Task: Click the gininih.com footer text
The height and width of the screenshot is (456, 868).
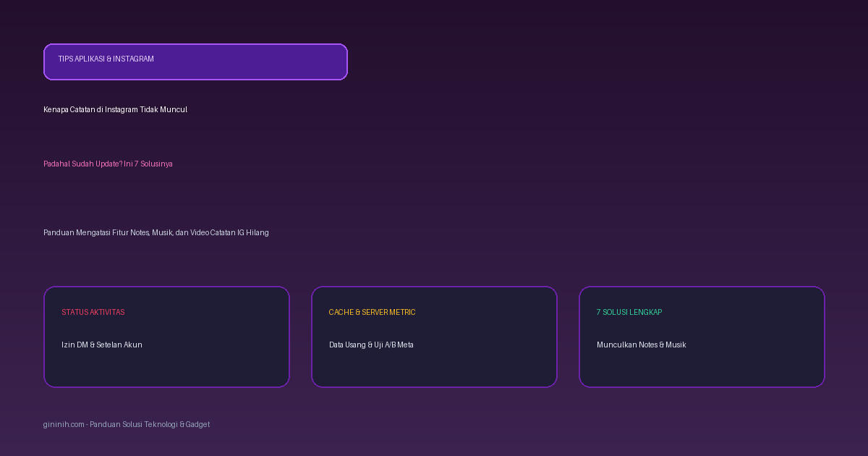Action: point(64,424)
